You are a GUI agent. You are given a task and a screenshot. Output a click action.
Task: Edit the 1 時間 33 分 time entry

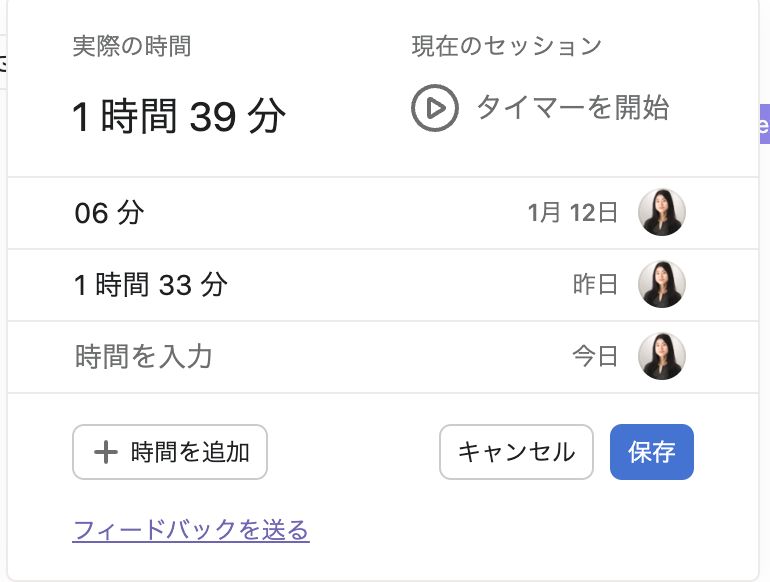151,285
